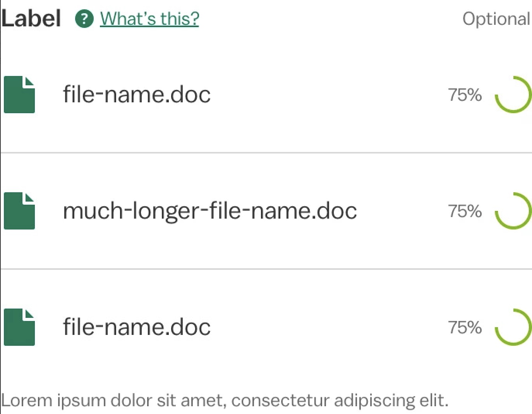The width and height of the screenshot is (532, 414).
Task: Click the 75% label on the first file row
Action: click(x=464, y=95)
